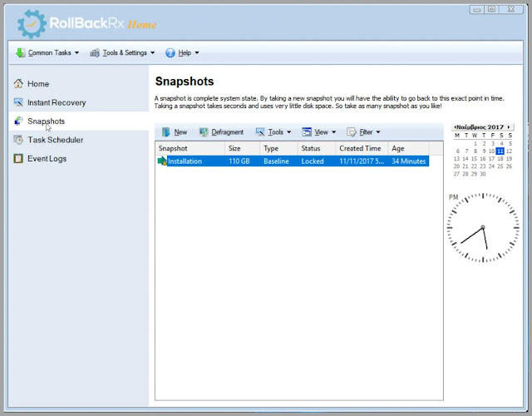Click the Locked status cell
This screenshot has height=416, width=532.
pyautogui.click(x=313, y=161)
